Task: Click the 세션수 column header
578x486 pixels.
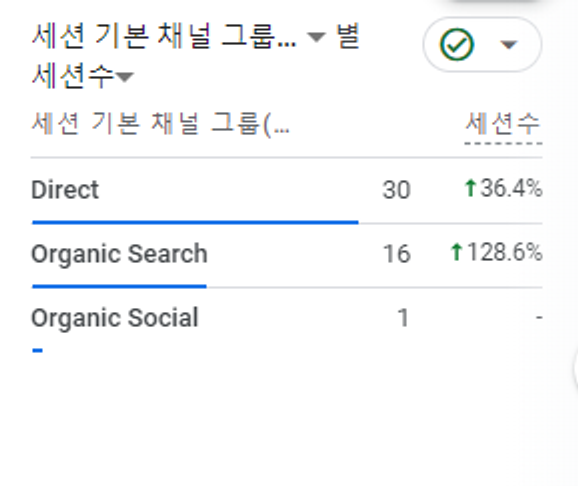Action: click(503, 124)
